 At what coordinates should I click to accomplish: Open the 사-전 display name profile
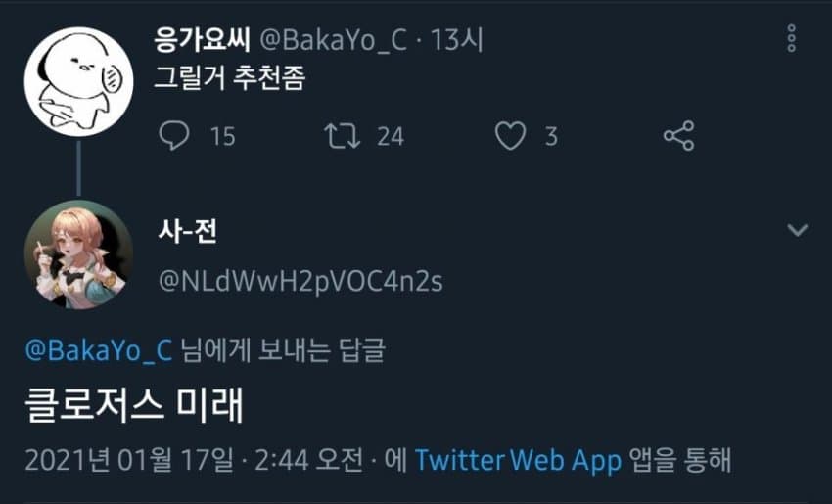(x=187, y=231)
